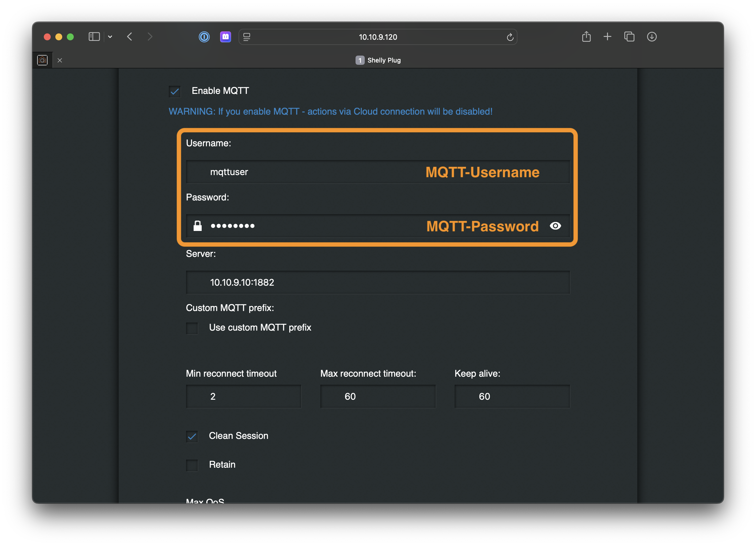Click the Max reconnect timeout field

click(378, 397)
